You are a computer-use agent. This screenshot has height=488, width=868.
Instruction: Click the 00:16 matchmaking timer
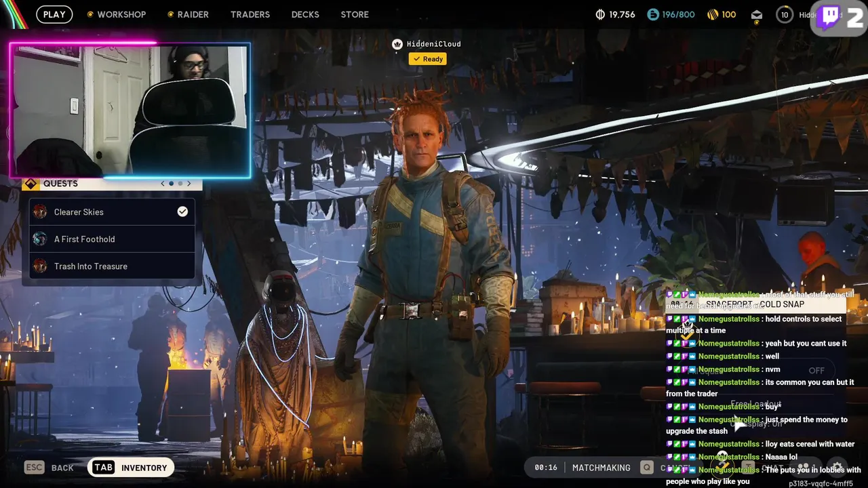(x=546, y=468)
